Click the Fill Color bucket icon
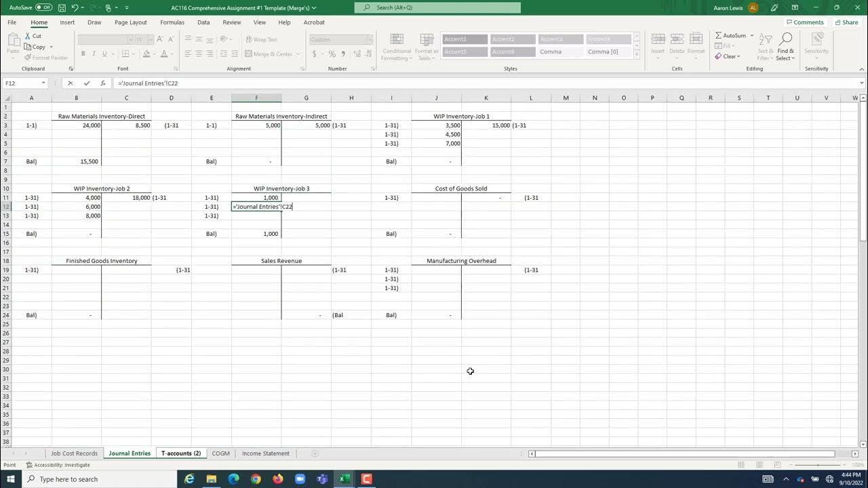This screenshot has height=488, width=868. pos(146,54)
